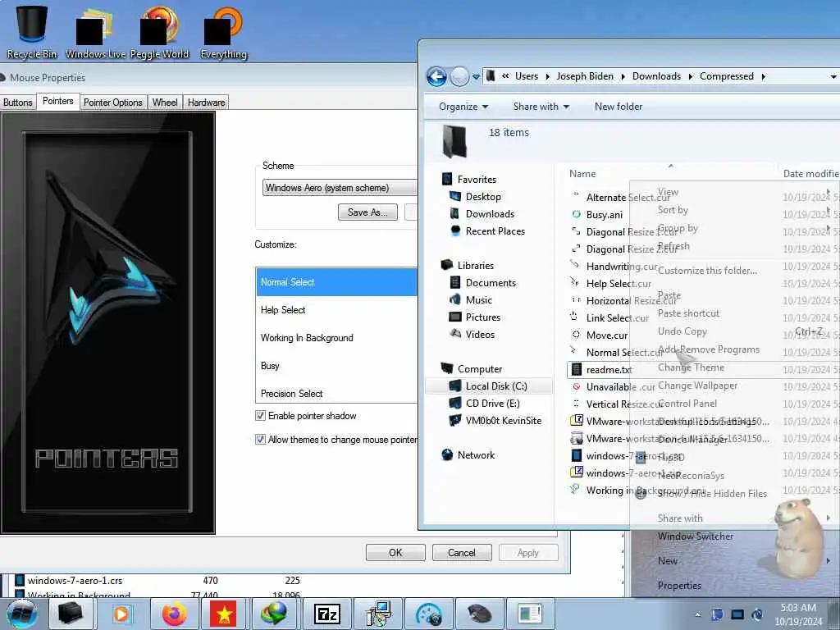Open the 7-Zip taskbar button
Screen dimensions: 840x630
coord(326,614)
